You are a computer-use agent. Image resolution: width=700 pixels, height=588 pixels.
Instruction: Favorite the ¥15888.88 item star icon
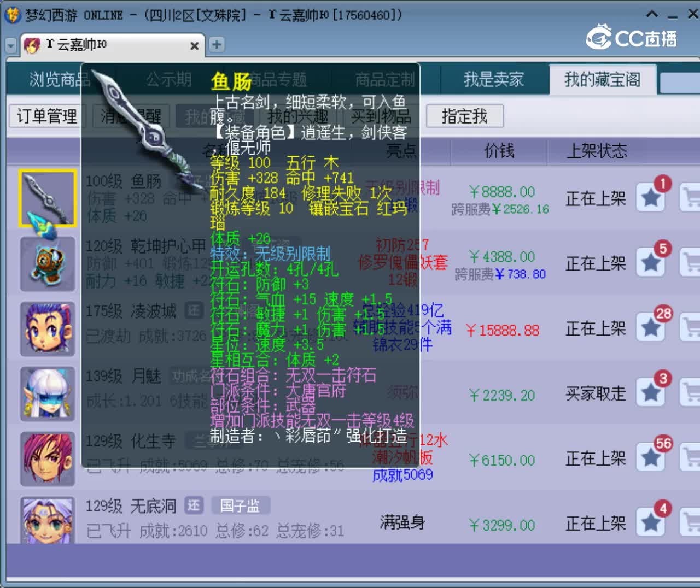coord(651,328)
